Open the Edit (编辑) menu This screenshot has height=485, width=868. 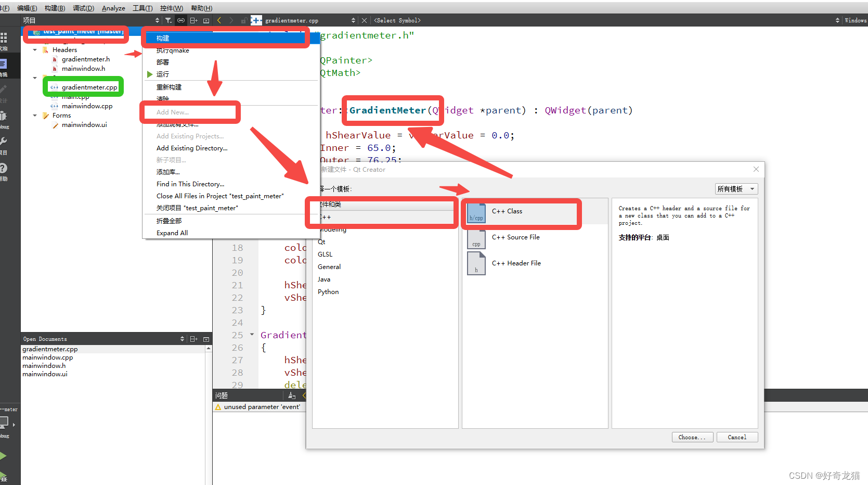pos(27,8)
